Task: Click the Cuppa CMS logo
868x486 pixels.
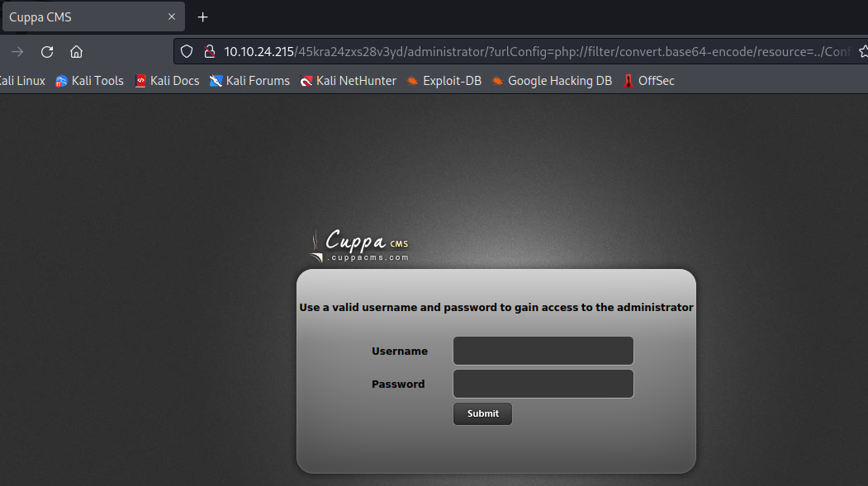Action: click(359, 246)
